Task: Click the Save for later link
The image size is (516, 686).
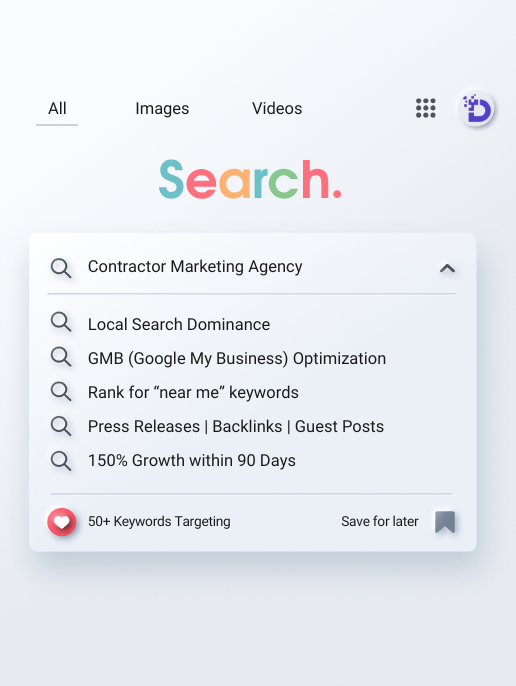Action: [x=379, y=522]
